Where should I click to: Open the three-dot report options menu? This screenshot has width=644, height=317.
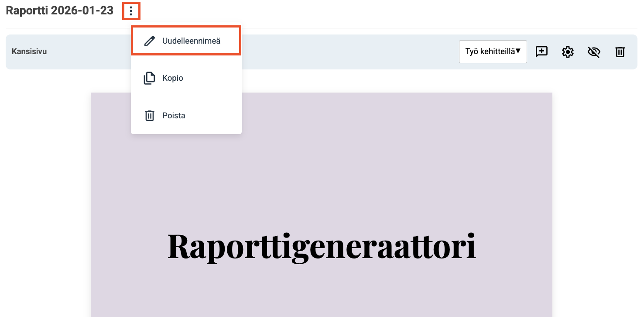pyautogui.click(x=131, y=11)
